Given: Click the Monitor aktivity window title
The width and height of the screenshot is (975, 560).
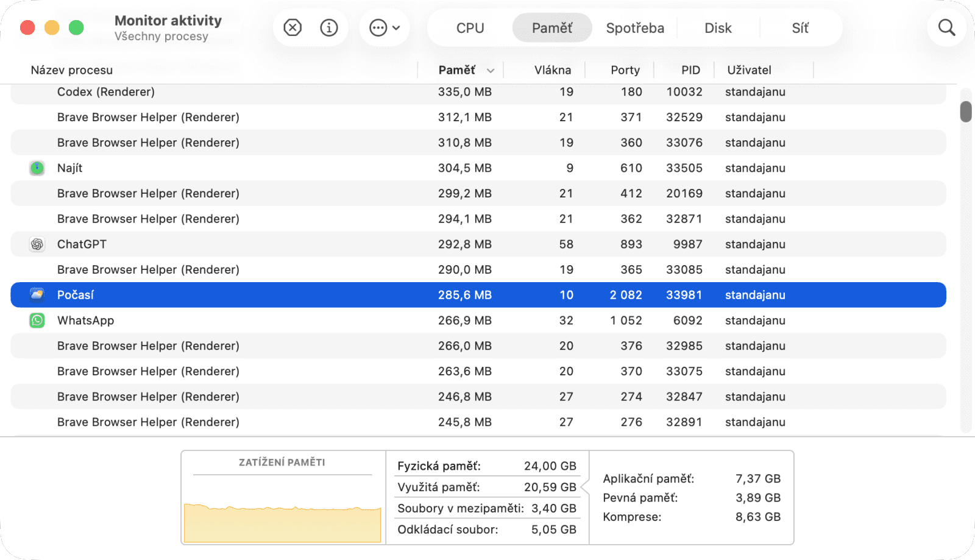Looking at the screenshot, I should pyautogui.click(x=168, y=21).
